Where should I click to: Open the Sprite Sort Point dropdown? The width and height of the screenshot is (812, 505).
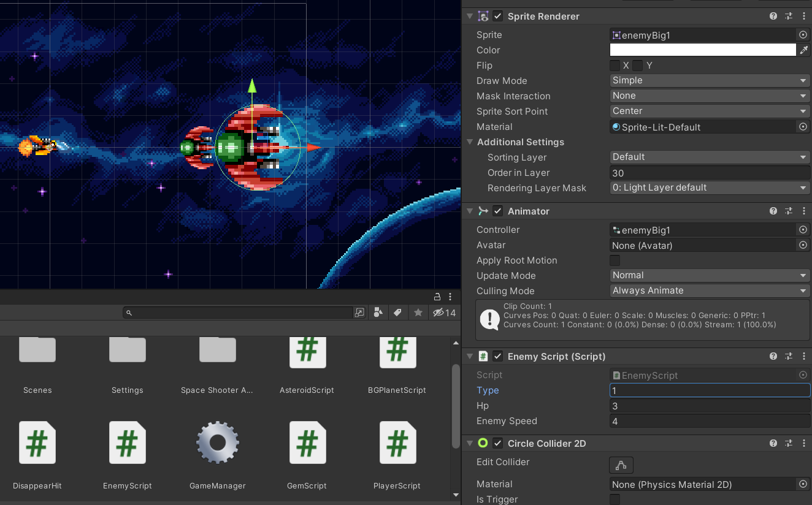tap(710, 111)
